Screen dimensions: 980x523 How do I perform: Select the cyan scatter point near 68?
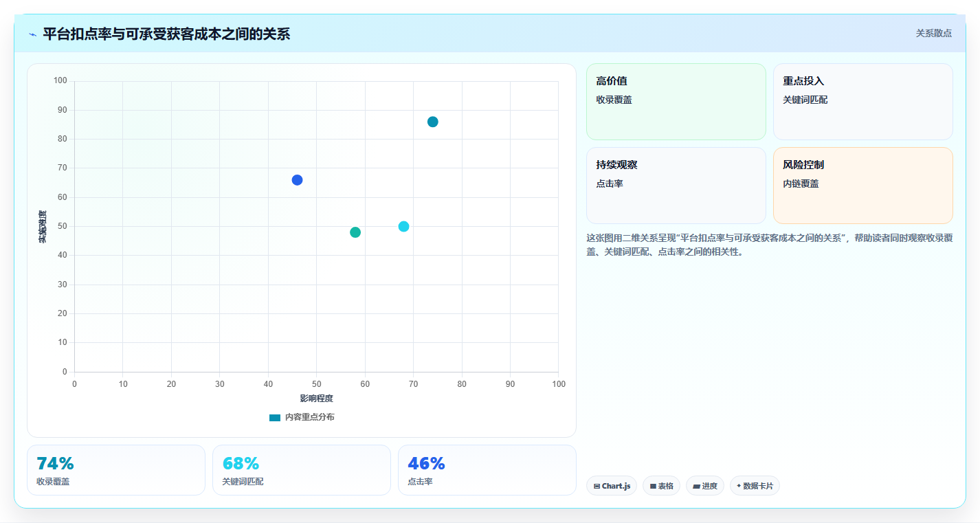[x=403, y=227]
